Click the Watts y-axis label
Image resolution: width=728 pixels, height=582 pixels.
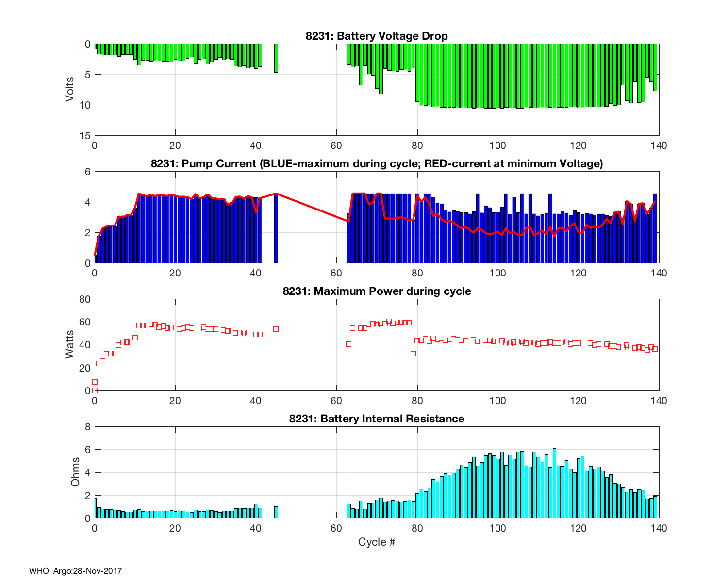70,344
